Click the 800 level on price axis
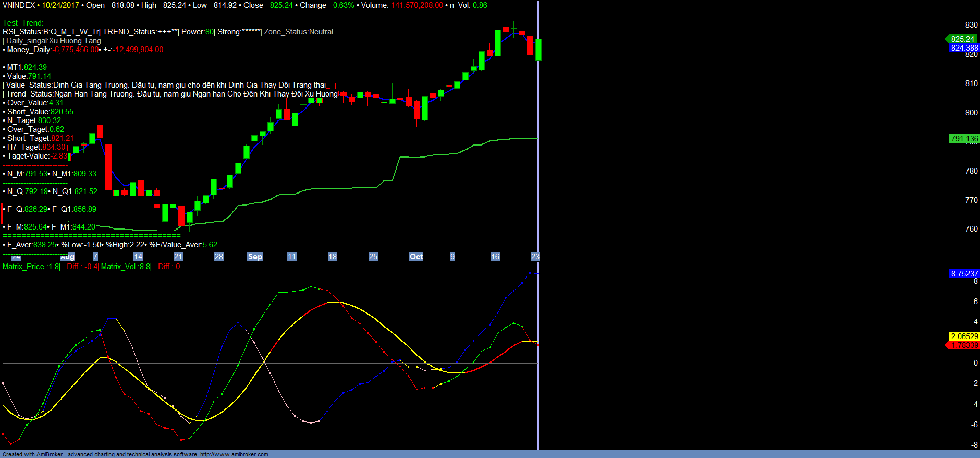 click(971, 113)
